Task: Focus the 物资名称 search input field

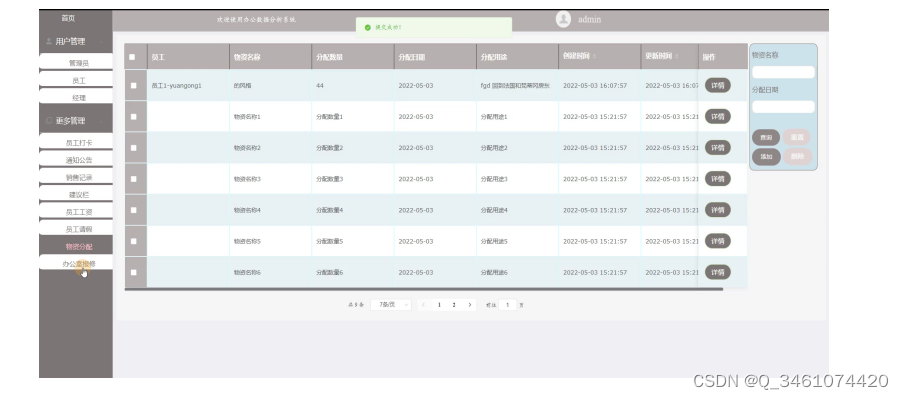Action: [x=783, y=72]
